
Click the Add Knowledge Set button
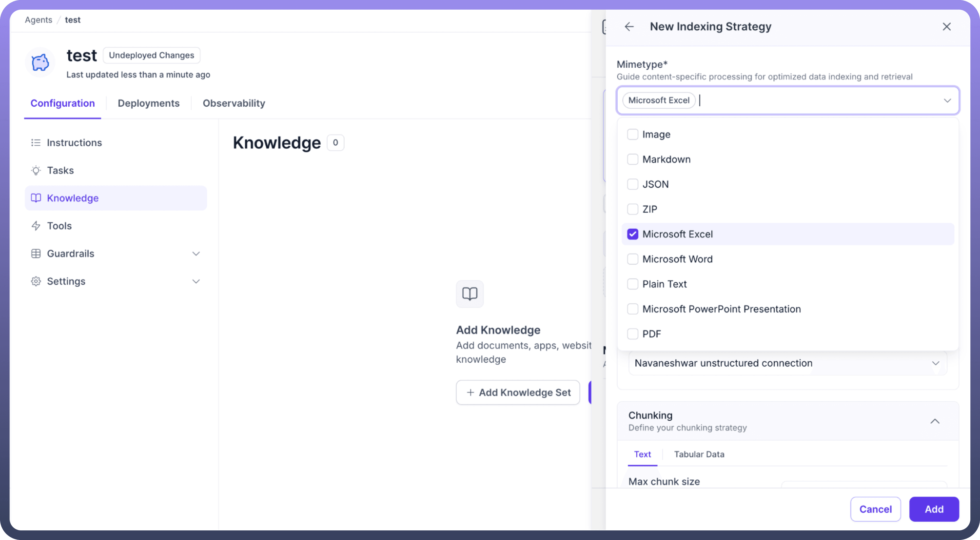[x=518, y=393]
